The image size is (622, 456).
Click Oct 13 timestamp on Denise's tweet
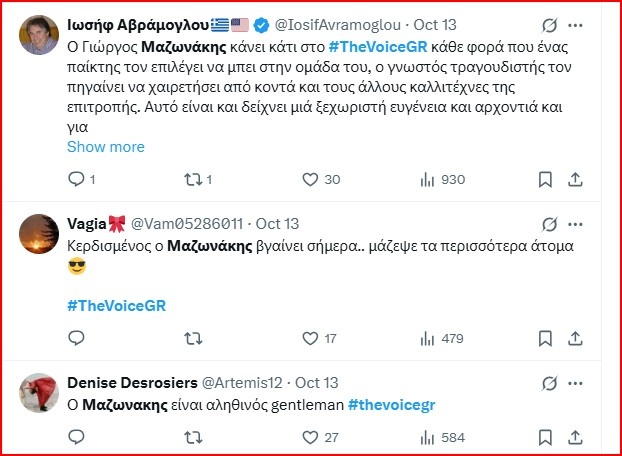(316, 382)
